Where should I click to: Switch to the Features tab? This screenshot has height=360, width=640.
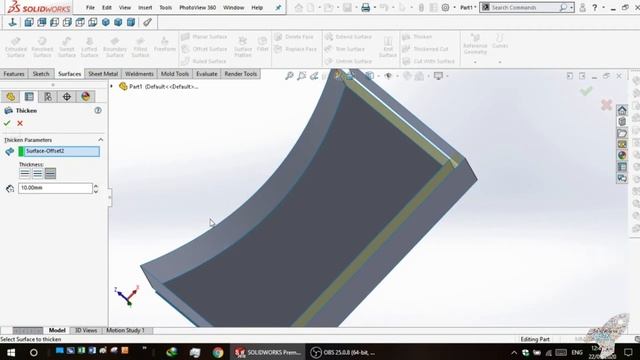tap(14, 74)
